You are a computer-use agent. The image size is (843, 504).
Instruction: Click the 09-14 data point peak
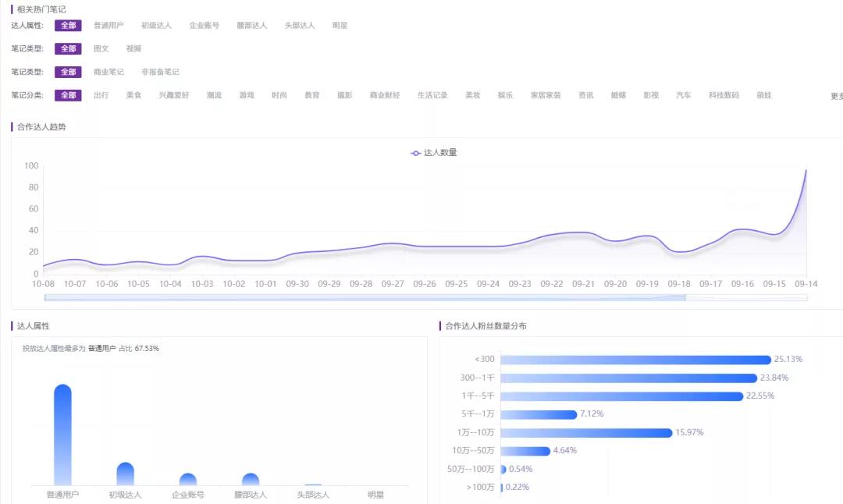[806, 170]
